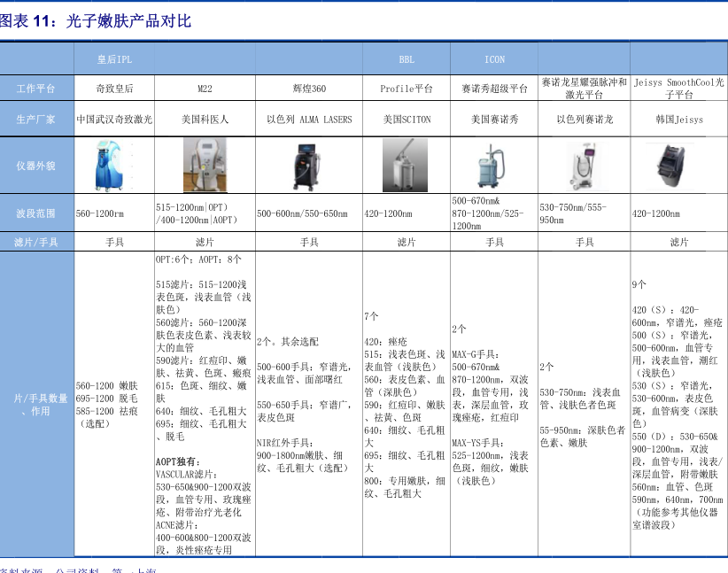Select the M22 device photo
The width and height of the screenshot is (728, 573).
205,166
